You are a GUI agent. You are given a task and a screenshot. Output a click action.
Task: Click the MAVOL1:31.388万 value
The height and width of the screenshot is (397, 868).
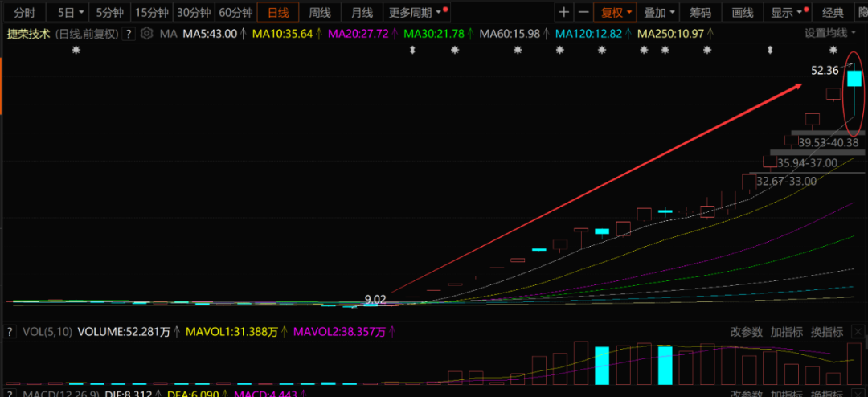(231, 332)
